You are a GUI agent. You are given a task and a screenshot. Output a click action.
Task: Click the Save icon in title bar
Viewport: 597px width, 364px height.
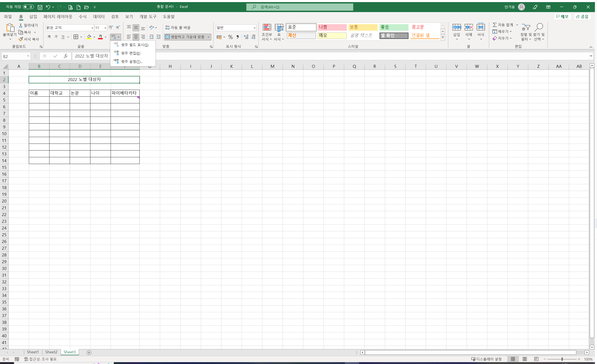click(x=40, y=7)
